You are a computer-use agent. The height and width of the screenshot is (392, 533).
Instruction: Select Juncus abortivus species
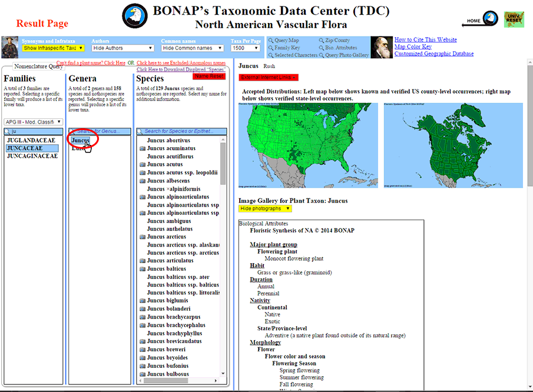pos(168,140)
